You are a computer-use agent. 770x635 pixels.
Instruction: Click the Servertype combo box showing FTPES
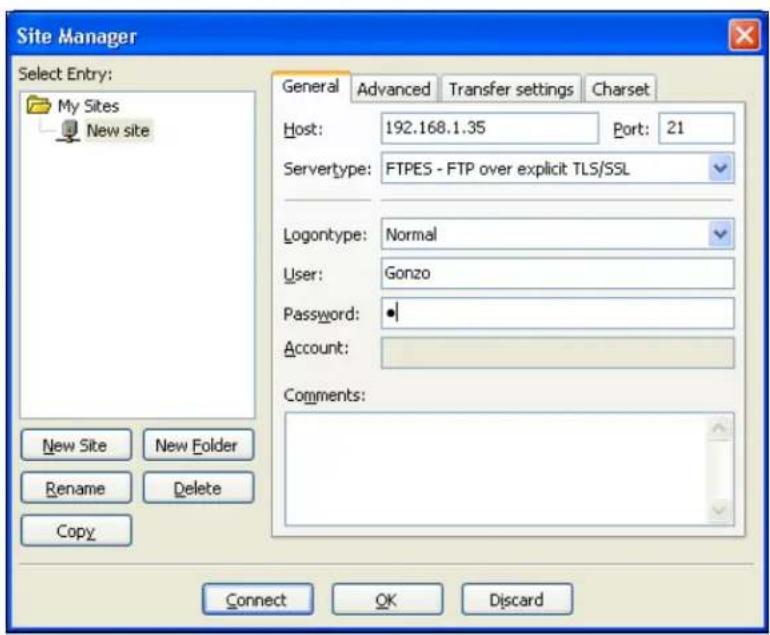point(557,168)
